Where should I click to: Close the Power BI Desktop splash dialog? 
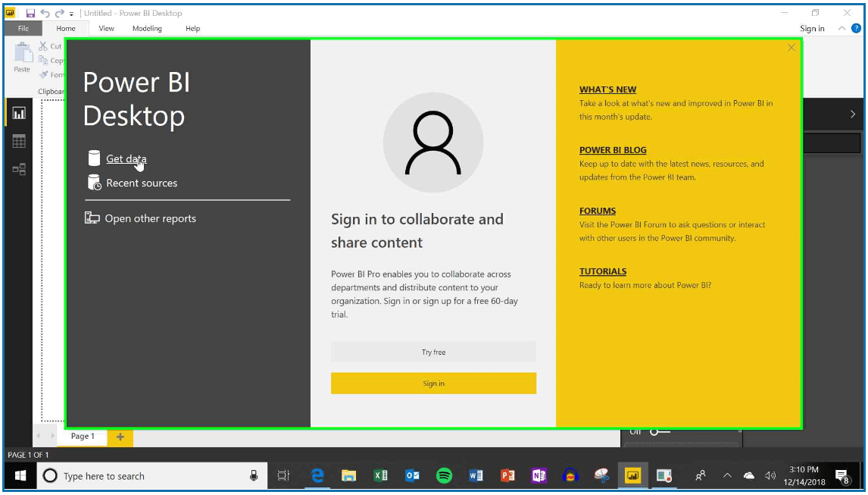(x=791, y=48)
